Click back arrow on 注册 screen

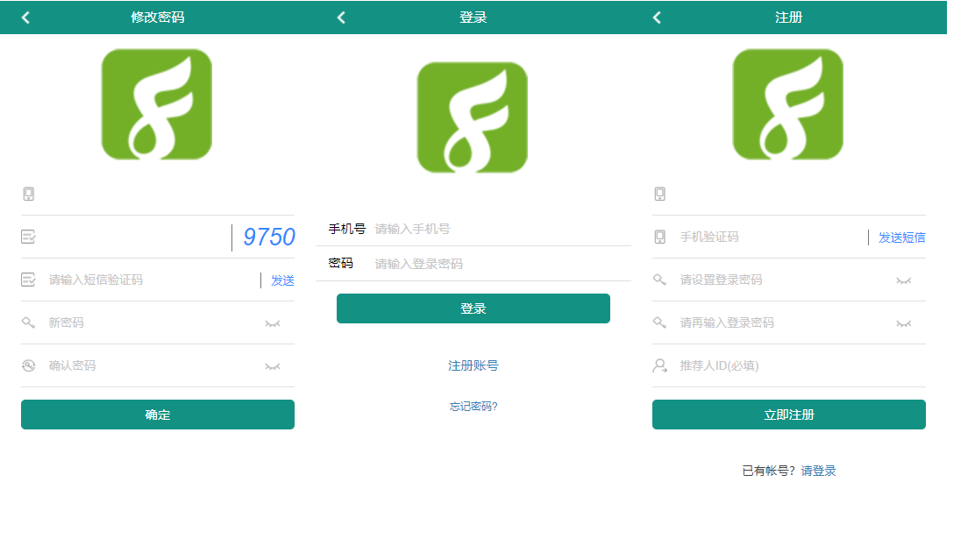(657, 18)
